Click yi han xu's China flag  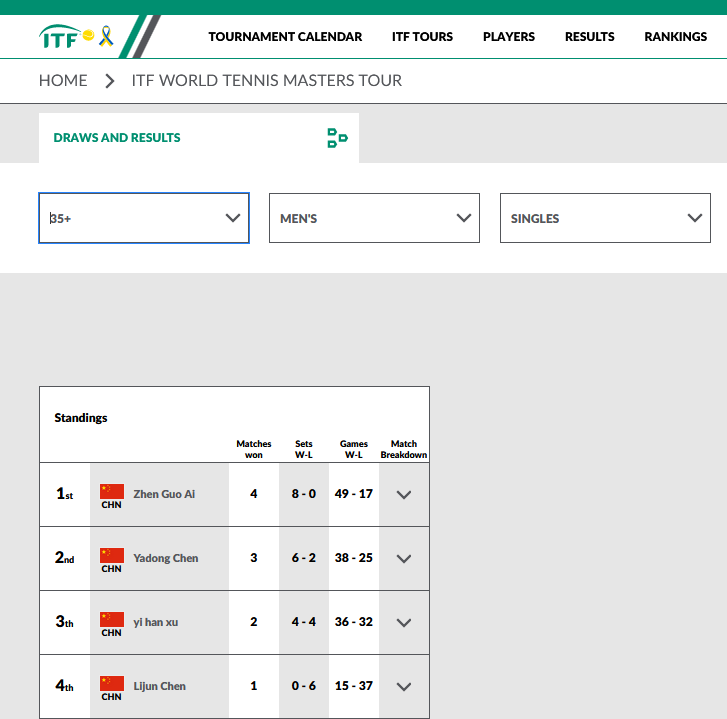[112, 619]
